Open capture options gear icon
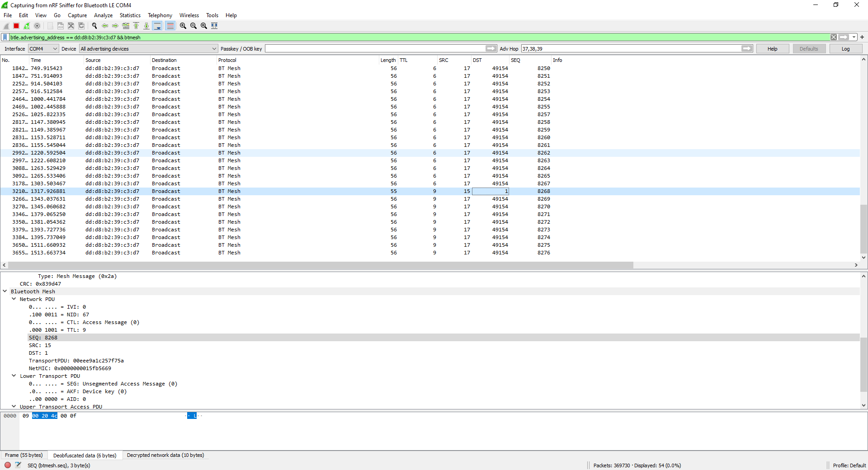Image resolution: width=868 pixels, height=470 pixels. click(37, 26)
